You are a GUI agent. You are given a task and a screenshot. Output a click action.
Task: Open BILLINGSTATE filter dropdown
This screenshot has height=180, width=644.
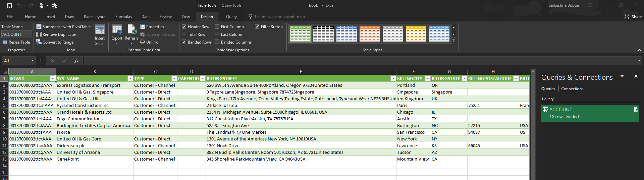click(464, 78)
